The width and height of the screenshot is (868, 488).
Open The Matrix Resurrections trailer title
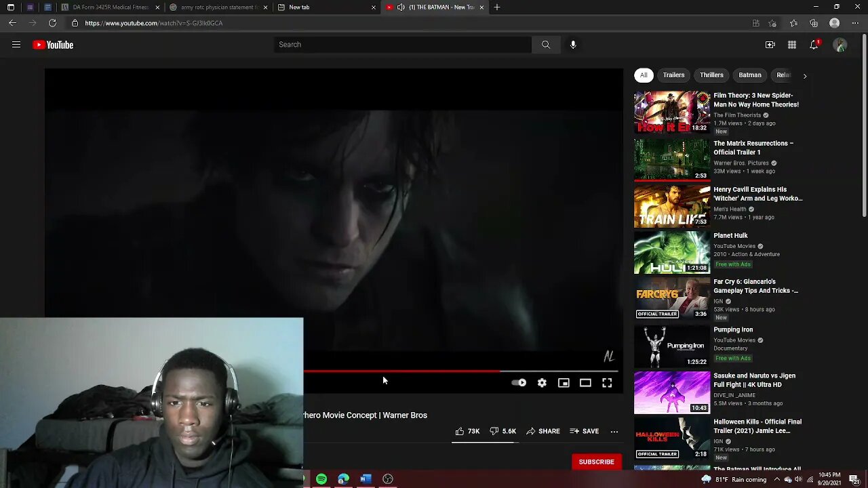753,148
